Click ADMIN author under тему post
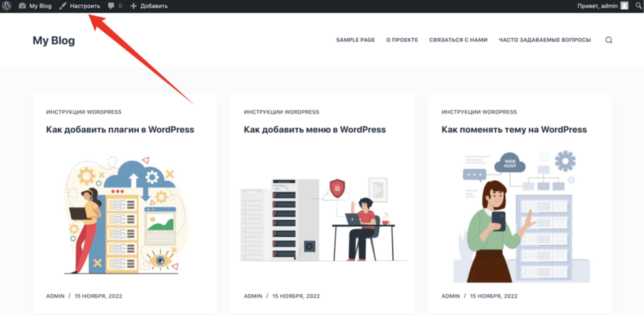Screen dimensions: 644x315 [x=451, y=296]
